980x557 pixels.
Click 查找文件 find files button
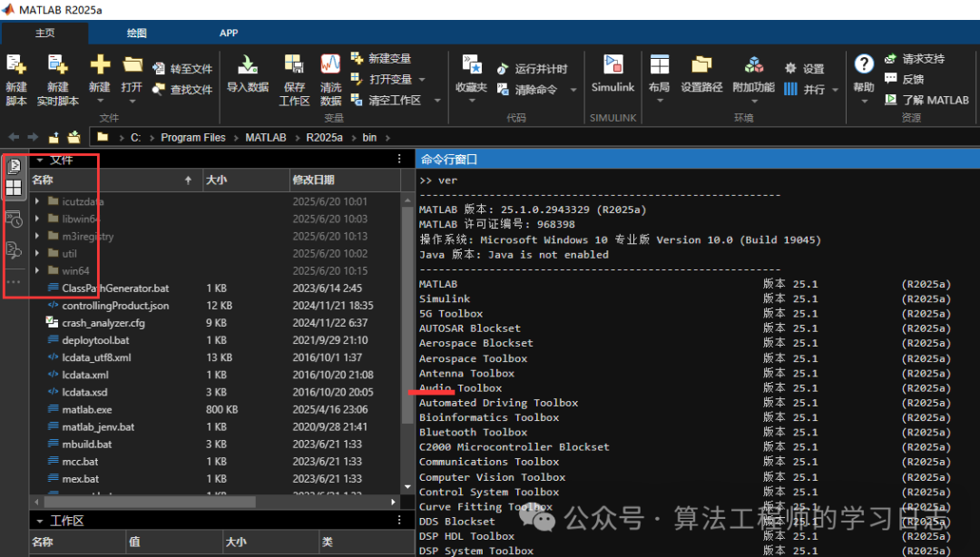[x=182, y=90]
